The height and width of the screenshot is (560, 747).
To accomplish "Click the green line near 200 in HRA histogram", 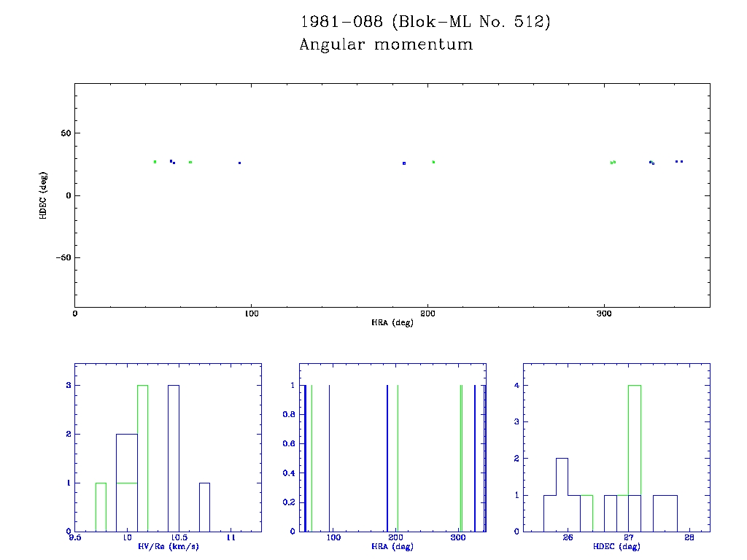I will 398,458.
